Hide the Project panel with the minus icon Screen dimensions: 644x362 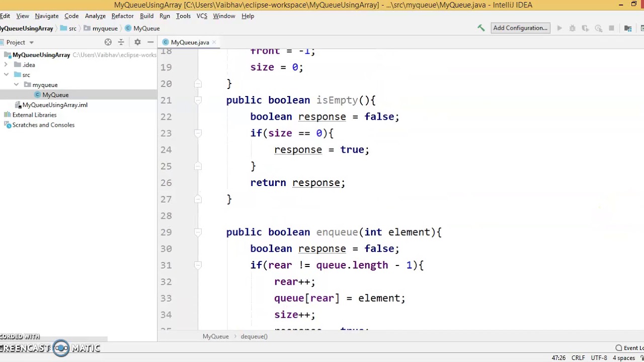click(150, 42)
